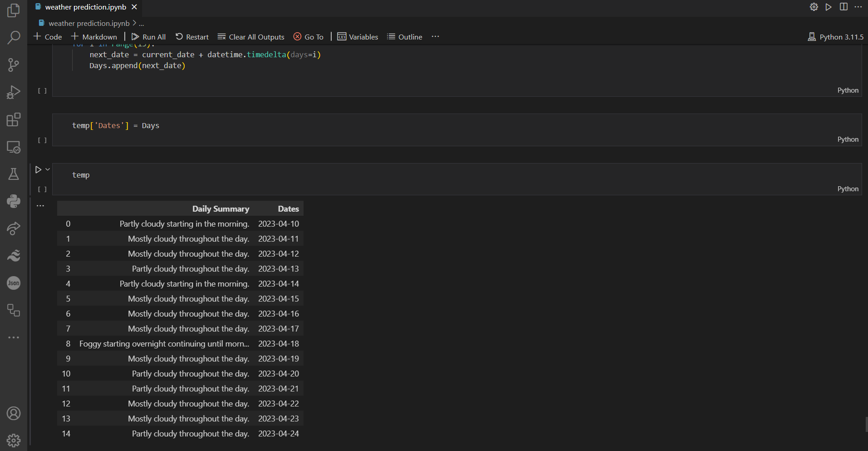Image resolution: width=868 pixels, height=451 pixels.
Task: Select the date cell 2023-04-10
Action: click(279, 224)
